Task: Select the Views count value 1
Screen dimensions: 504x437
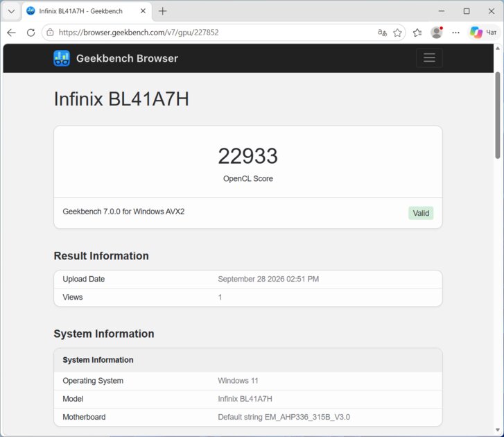Action: (x=220, y=297)
